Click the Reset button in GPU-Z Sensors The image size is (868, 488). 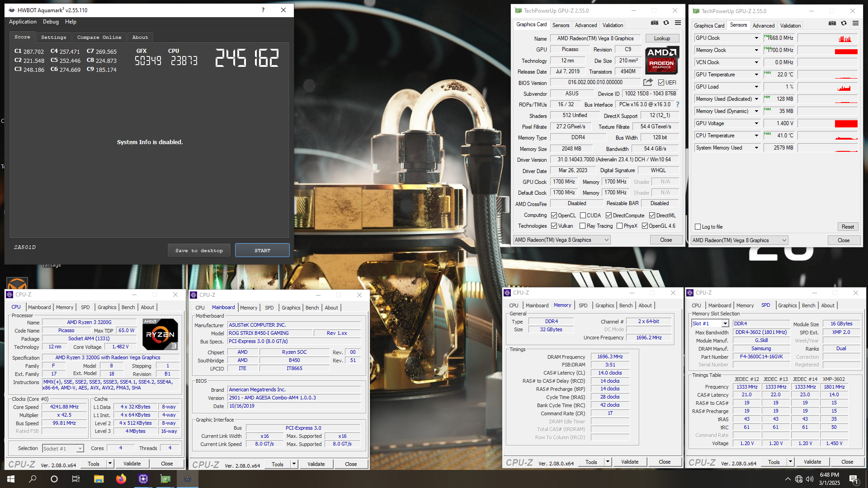click(848, 227)
